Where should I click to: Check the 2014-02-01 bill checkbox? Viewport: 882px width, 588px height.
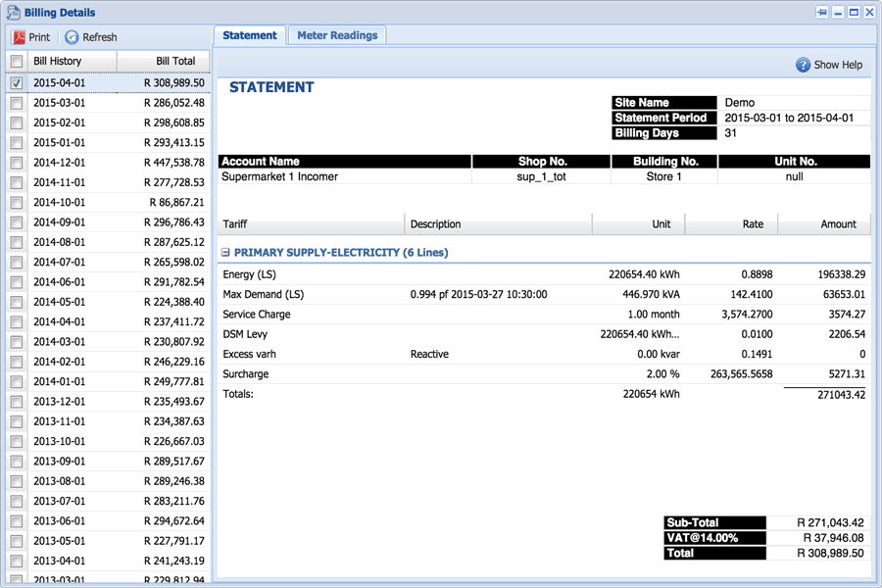coord(17,362)
